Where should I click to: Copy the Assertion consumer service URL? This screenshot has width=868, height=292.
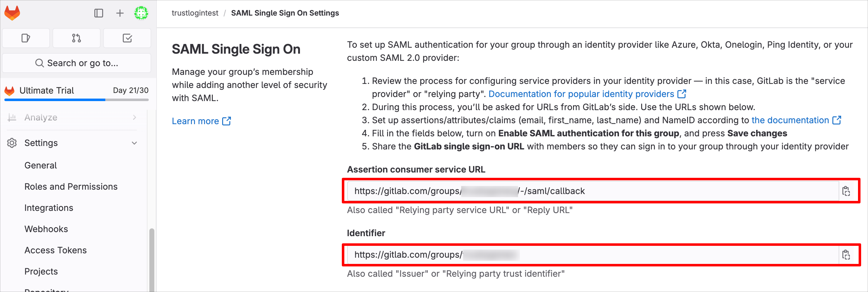coord(846,191)
